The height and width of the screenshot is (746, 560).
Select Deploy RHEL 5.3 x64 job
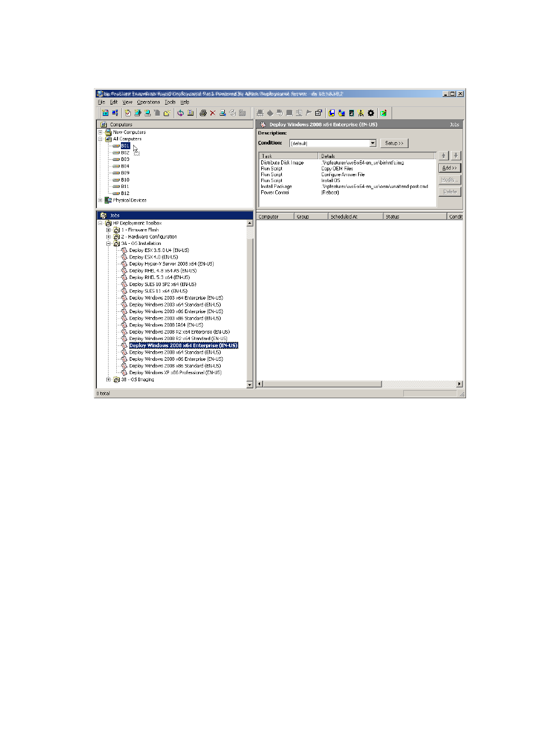pyautogui.click(x=159, y=278)
